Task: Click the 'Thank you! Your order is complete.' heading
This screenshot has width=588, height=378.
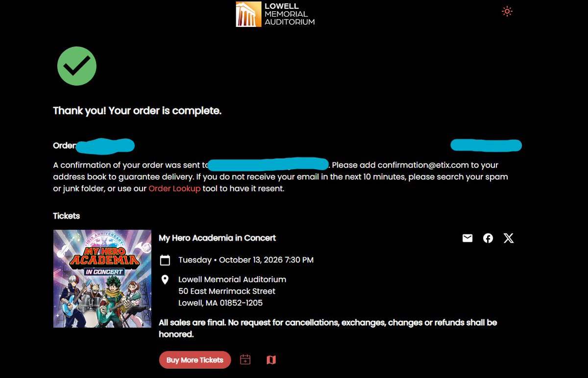Action: point(137,111)
